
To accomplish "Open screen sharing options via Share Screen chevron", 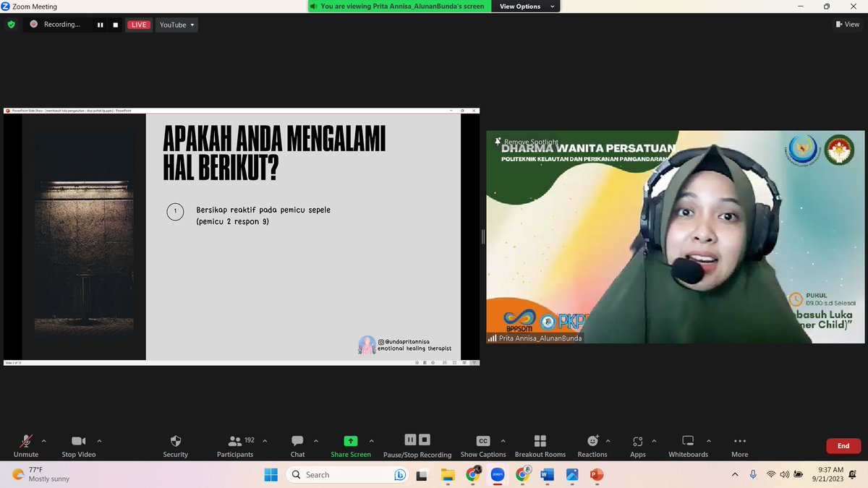I will tap(372, 442).
